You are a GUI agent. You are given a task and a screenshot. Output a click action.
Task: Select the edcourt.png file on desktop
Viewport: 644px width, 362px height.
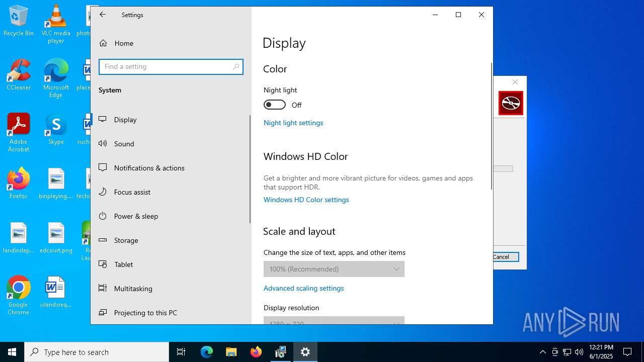pyautogui.click(x=56, y=238)
